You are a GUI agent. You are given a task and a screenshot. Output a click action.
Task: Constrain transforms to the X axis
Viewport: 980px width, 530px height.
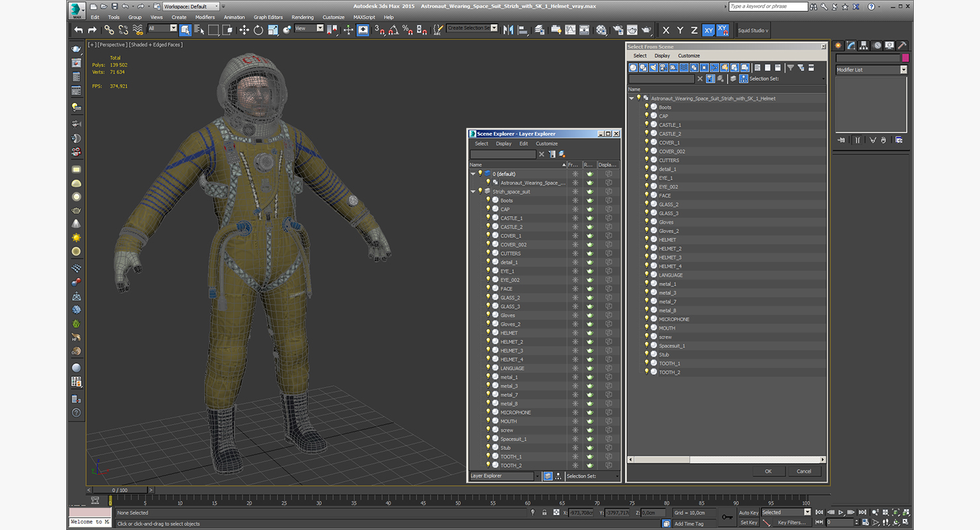tap(666, 30)
